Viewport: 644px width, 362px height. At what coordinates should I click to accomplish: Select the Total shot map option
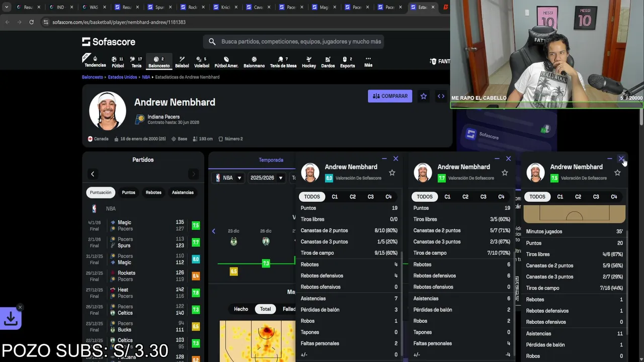[x=265, y=309]
